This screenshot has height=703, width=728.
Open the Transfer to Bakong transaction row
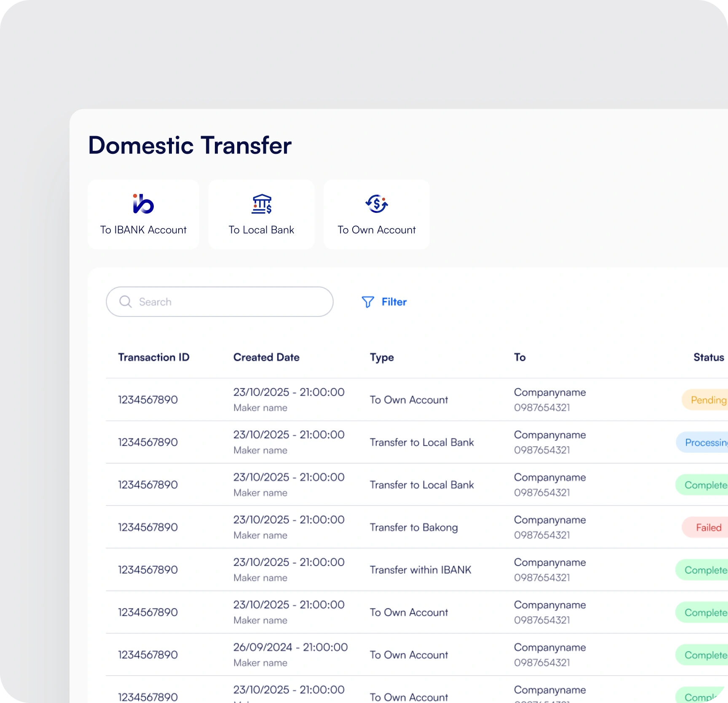(417, 527)
